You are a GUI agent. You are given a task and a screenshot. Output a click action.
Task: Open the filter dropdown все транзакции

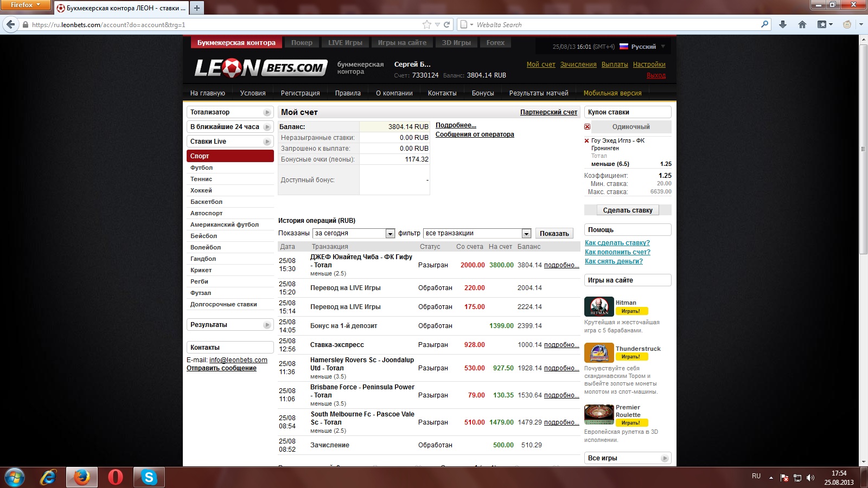pos(477,233)
